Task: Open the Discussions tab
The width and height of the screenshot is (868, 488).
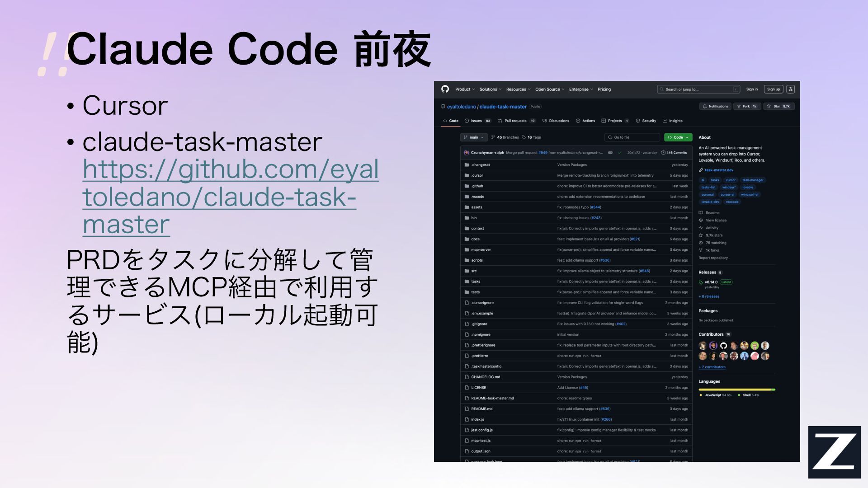Action: pyautogui.click(x=556, y=121)
